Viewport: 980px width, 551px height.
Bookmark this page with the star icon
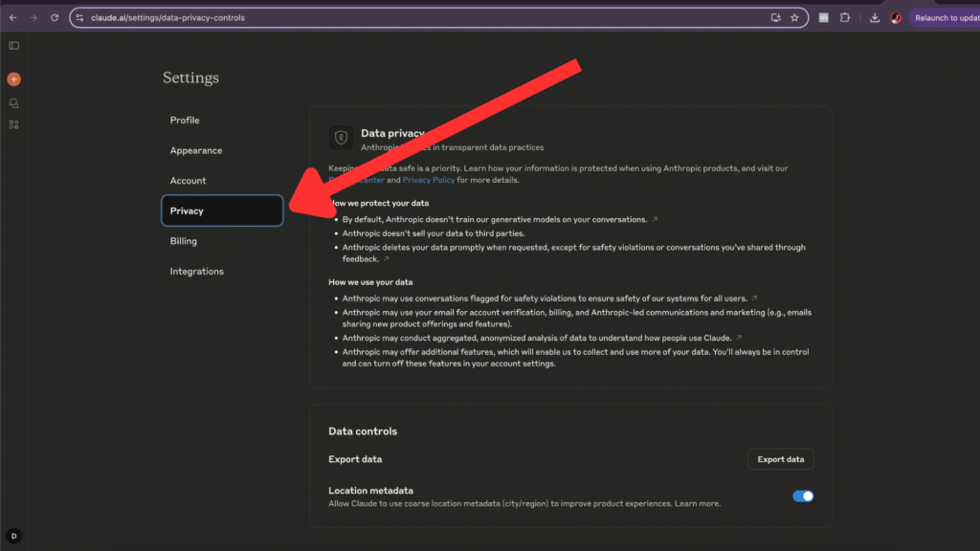794,17
